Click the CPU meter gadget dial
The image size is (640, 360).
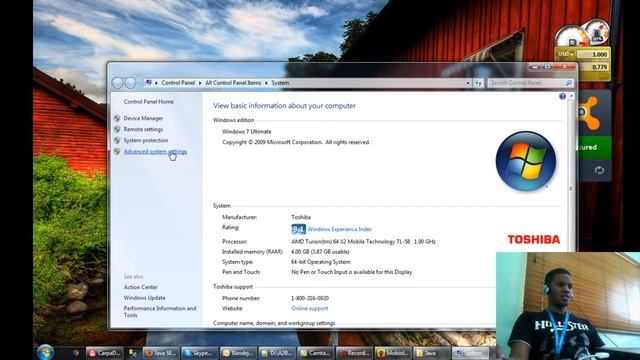572,38
